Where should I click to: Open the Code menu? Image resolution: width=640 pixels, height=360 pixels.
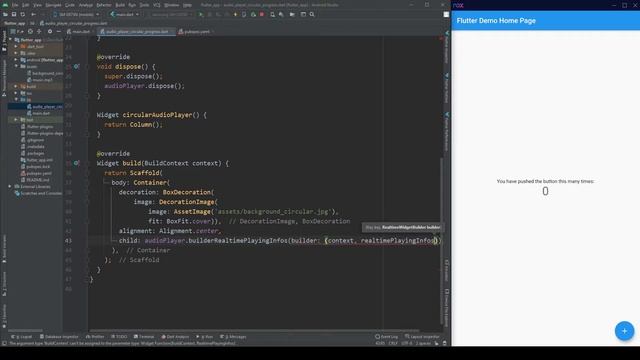(x=70, y=5)
